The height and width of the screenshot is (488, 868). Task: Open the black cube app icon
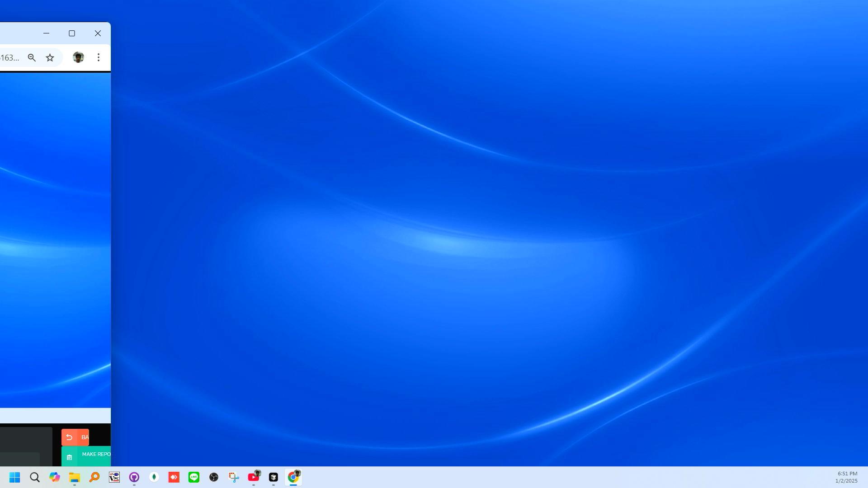(x=274, y=477)
